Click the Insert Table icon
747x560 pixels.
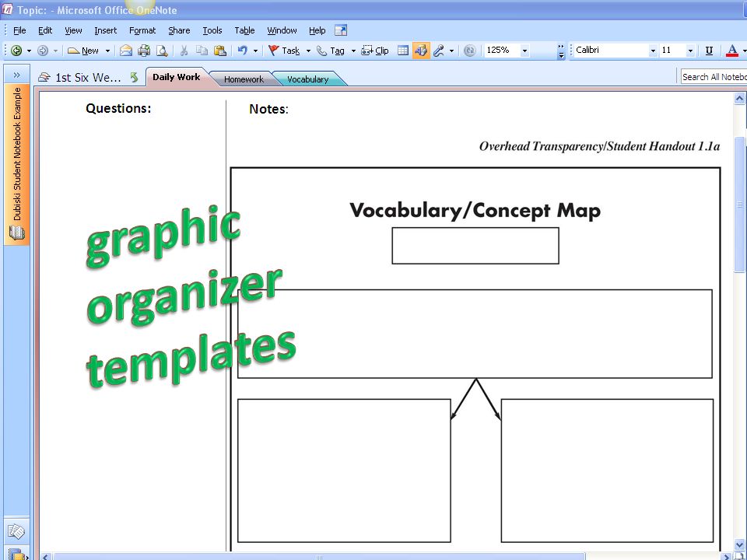(x=403, y=51)
